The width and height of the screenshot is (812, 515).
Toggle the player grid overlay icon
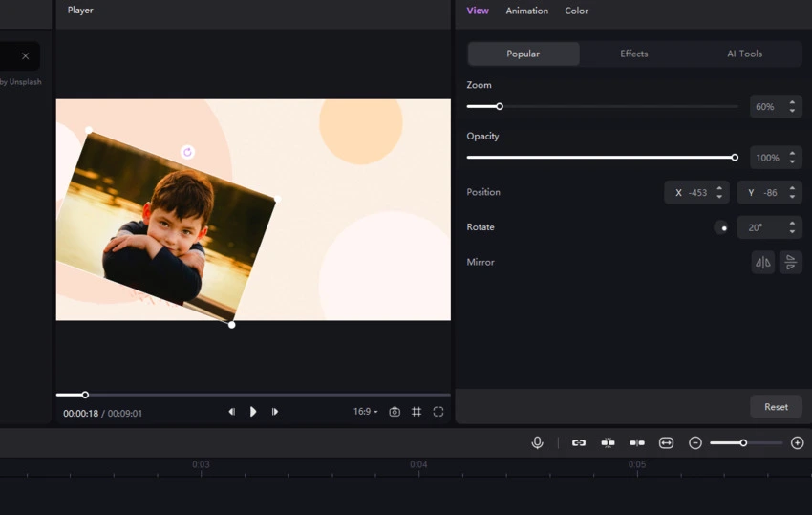click(x=417, y=412)
